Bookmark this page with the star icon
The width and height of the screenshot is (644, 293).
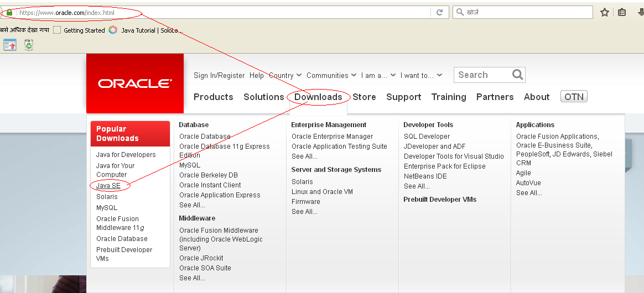pos(605,12)
